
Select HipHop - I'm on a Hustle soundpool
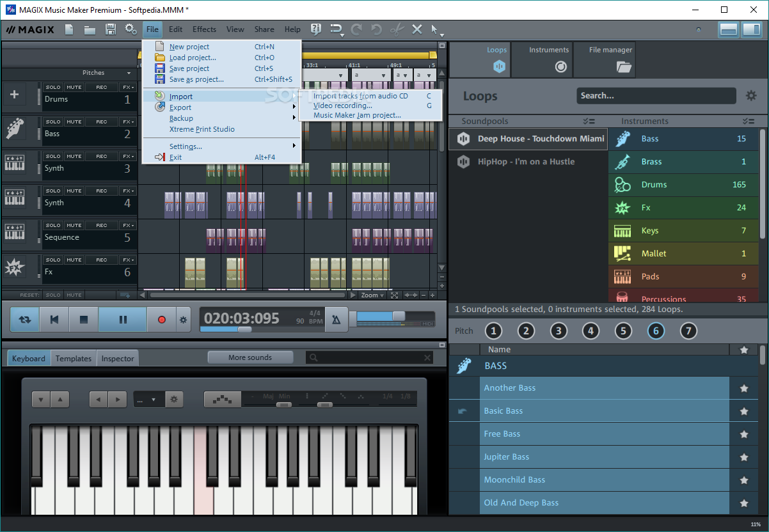528,162
